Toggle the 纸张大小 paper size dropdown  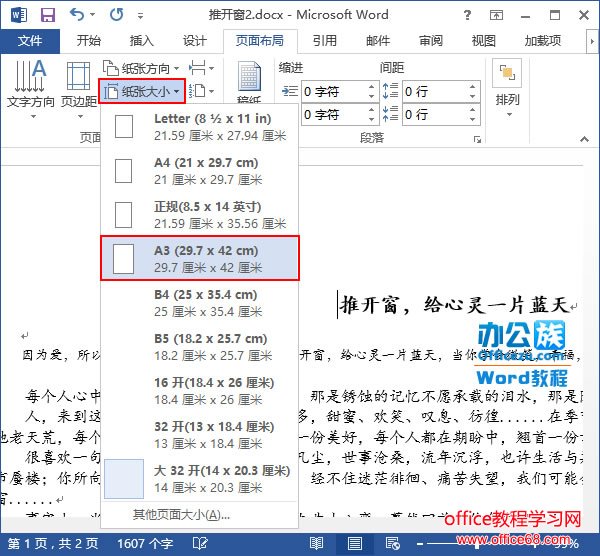pyautogui.click(x=142, y=91)
